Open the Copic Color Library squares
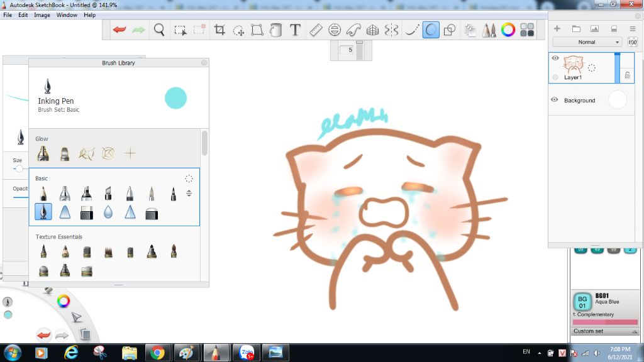This screenshot has height=362, width=644. [x=527, y=30]
